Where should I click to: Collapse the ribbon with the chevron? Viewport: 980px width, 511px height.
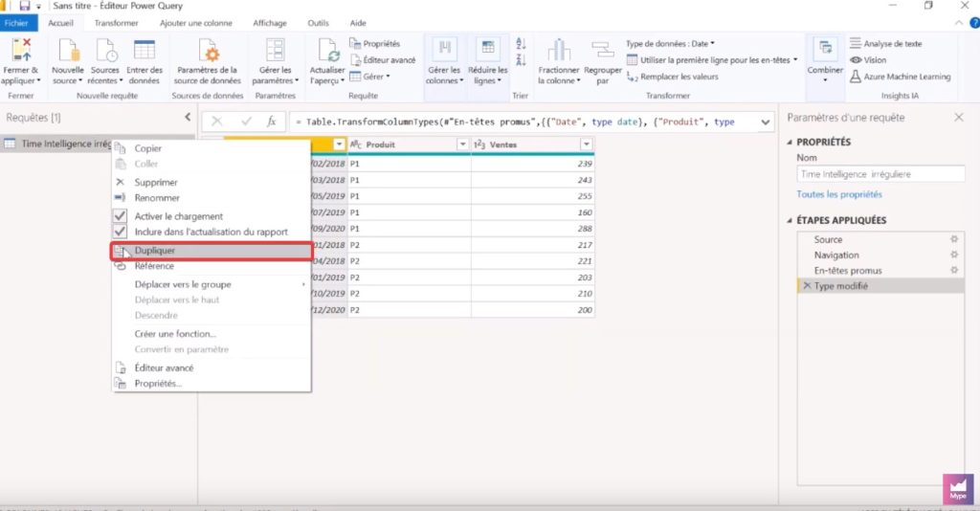pyautogui.click(x=959, y=23)
